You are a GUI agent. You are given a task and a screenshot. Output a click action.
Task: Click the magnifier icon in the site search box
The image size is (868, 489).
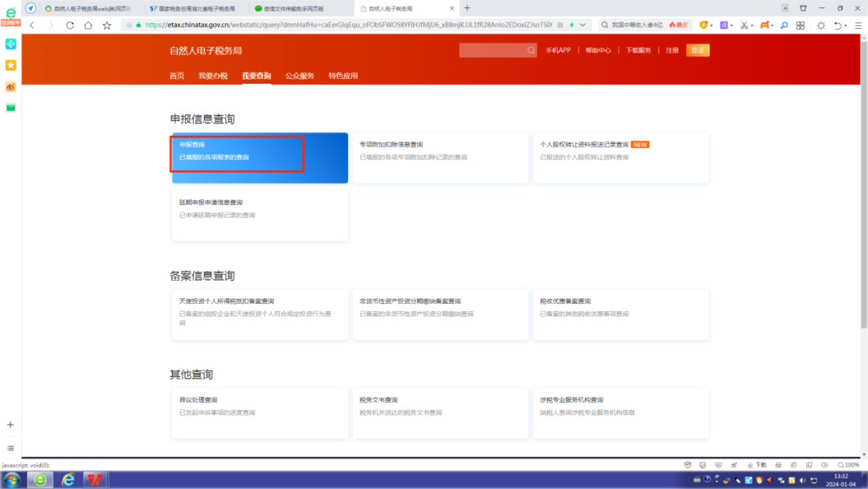click(x=531, y=51)
